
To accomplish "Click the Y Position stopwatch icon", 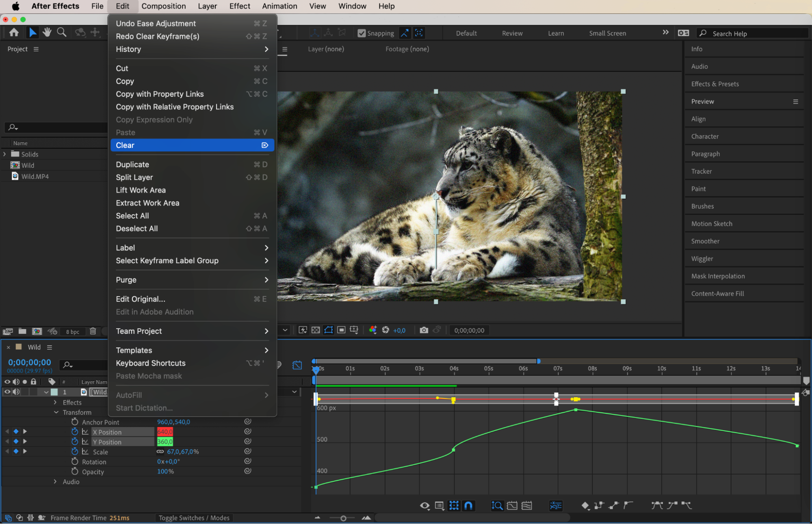I will [75, 442].
